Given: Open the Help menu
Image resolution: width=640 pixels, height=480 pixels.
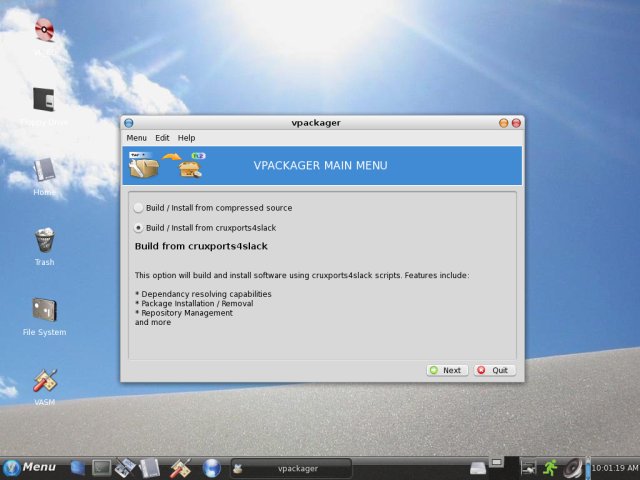Looking at the screenshot, I should click(186, 138).
